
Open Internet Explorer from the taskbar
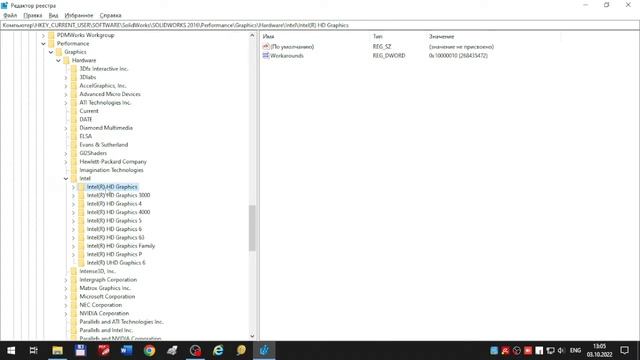coord(218,351)
